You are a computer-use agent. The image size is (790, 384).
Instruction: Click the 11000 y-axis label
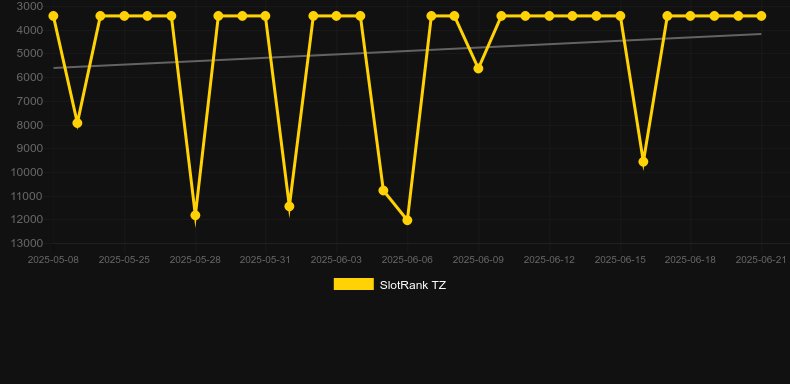coord(27,196)
